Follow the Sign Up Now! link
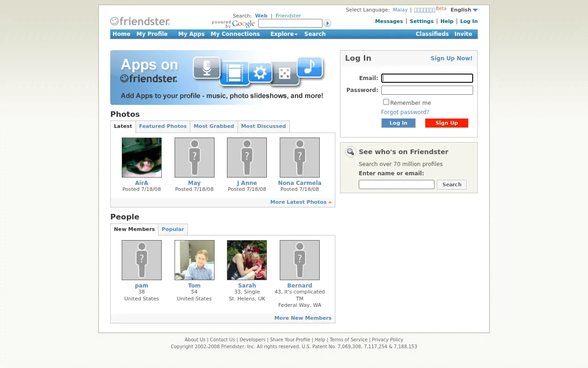This screenshot has height=368, width=588. (451, 58)
